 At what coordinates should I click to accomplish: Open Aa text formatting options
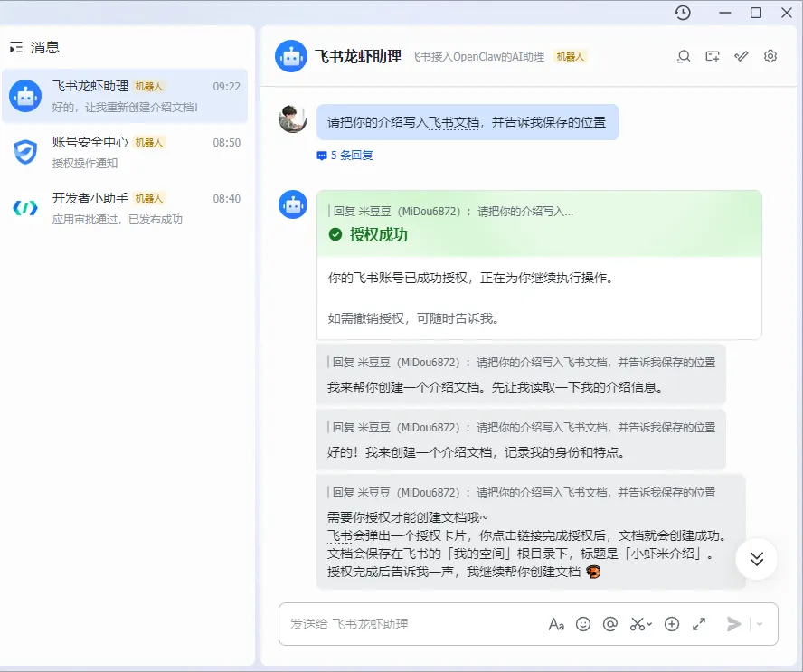[x=556, y=624]
